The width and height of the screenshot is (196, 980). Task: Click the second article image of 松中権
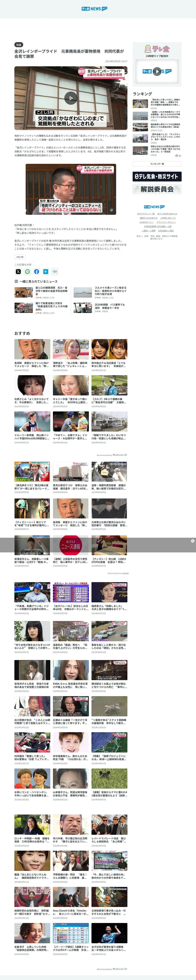(x=71, y=189)
